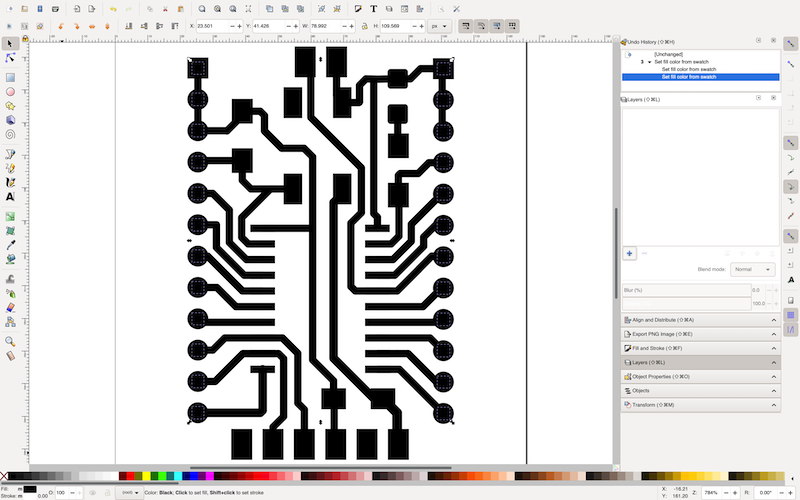Collapse the Set fill color history group
Viewport: 800px width, 500px height.
(649, 62)
